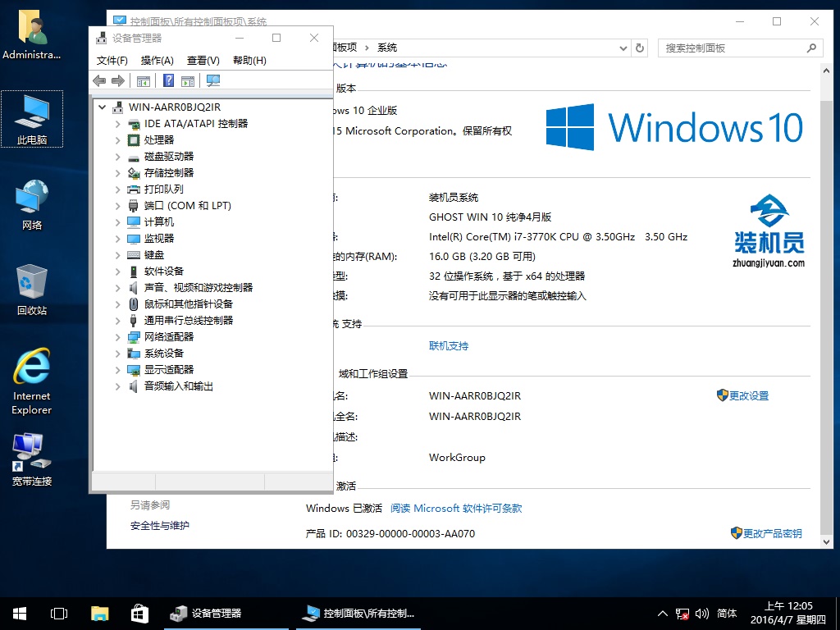Click the scan for hardware changes toolbar icon
The width and height of the screenshot is (840, 630).
[x=213, y=80]
